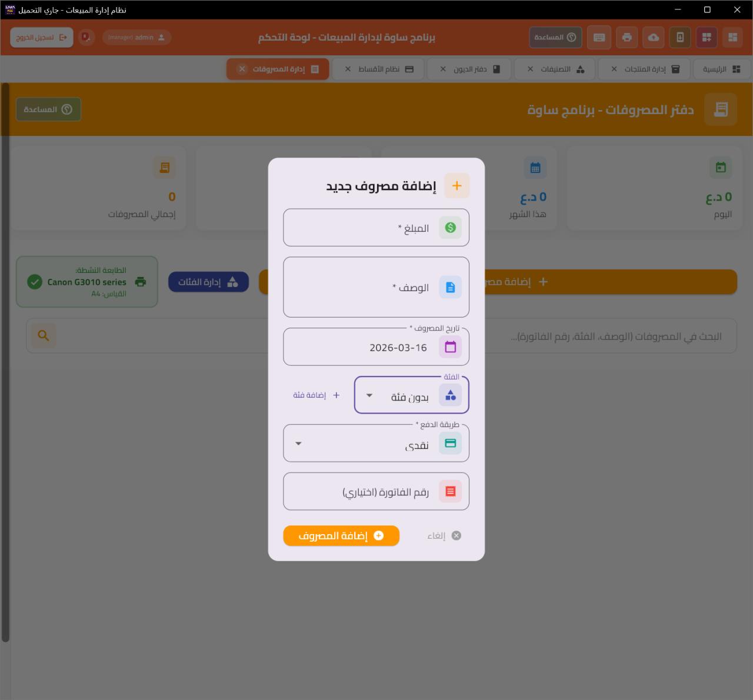Click the orange receipt icon on إجمالي المصروفات card
Viewport: 753px width, 700px height.
pos(165,168)
